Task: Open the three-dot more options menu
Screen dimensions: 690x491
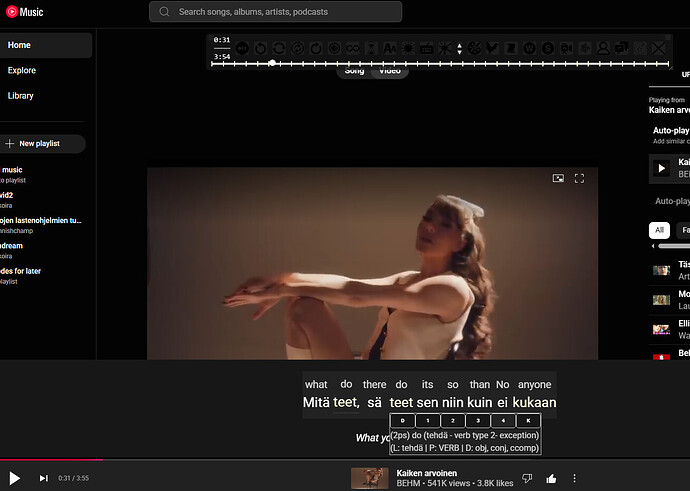Action: (574, 478)
